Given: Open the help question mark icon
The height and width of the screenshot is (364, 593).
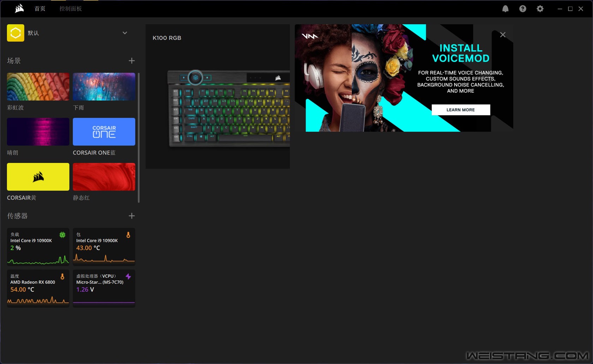Looking at the screenshot, I should coord(523,9).
